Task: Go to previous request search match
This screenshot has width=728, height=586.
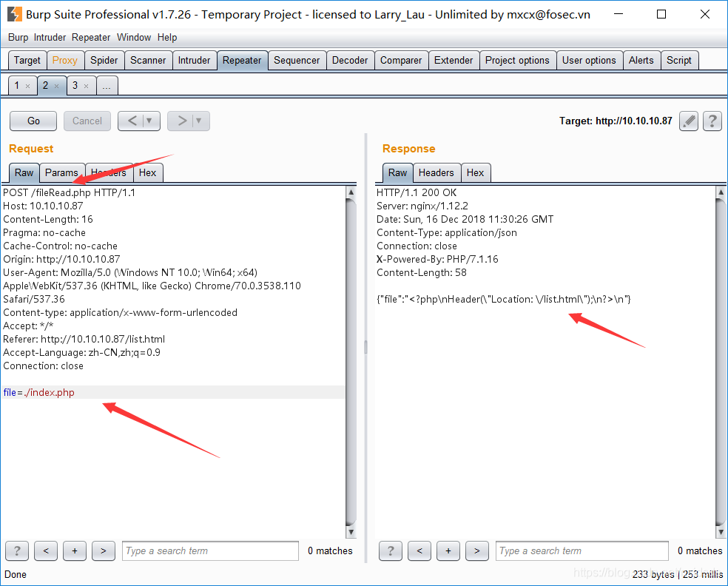Action: 46,550
